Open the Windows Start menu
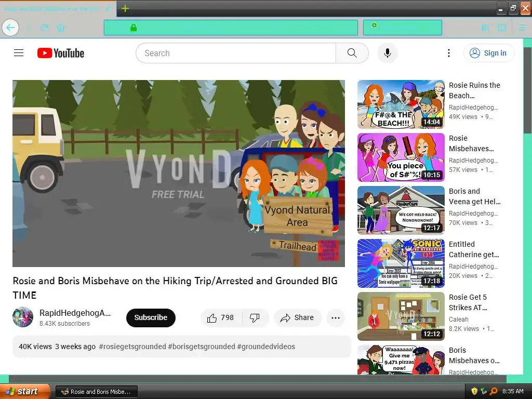 point(25,391)
